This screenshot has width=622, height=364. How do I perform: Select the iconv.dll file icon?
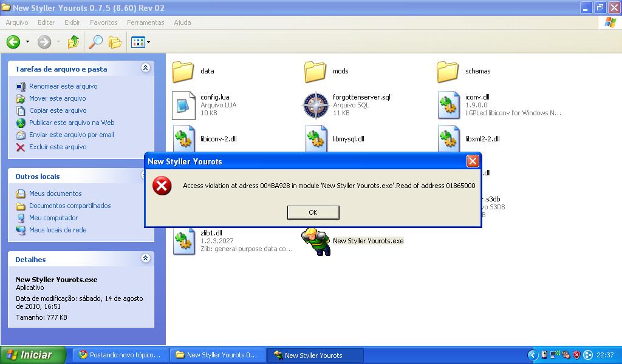pyautogui.click(x=449, y=106)
